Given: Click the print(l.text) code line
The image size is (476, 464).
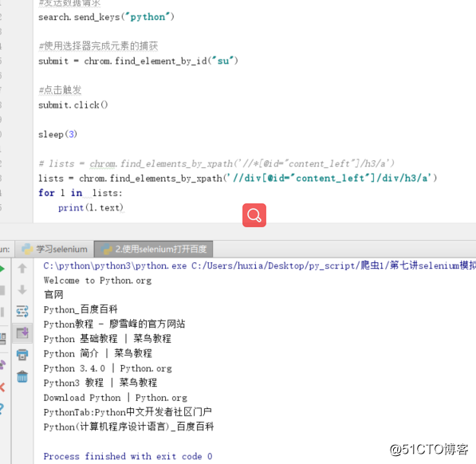Looking at the screenshot, I should [x=90, y=208].
